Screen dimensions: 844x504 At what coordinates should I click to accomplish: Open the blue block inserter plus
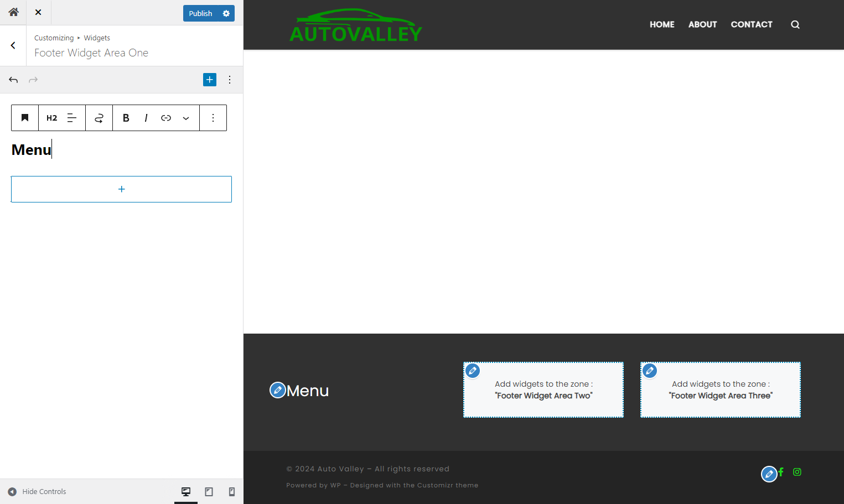[x=210, y=80]
